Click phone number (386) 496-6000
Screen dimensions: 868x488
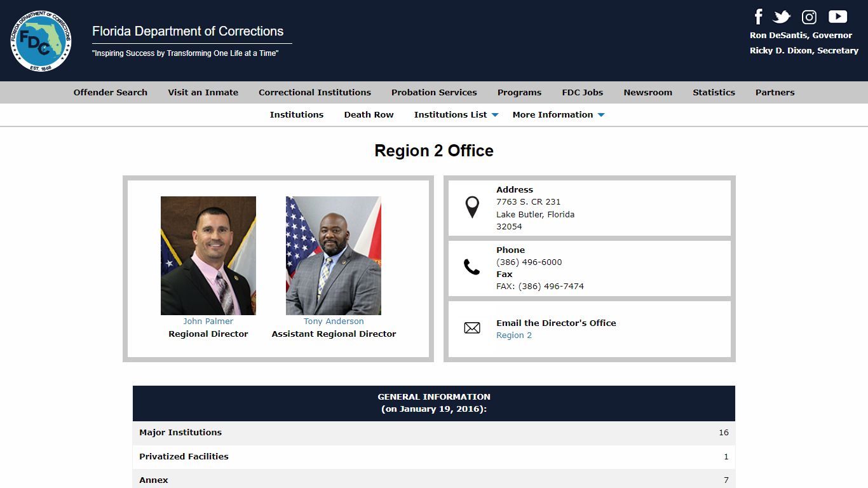(529, 262)
